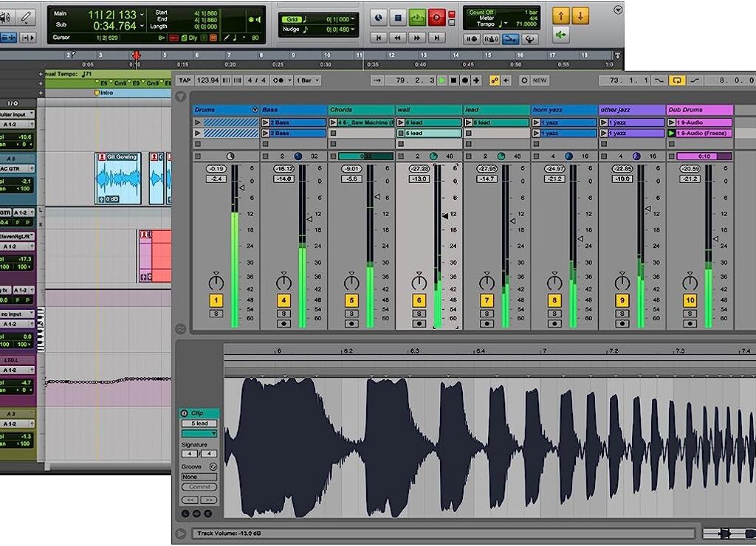
Task: Open the 'no input' selector in Pro Tools
Action: pyautogui.click(x=17, y=314)
